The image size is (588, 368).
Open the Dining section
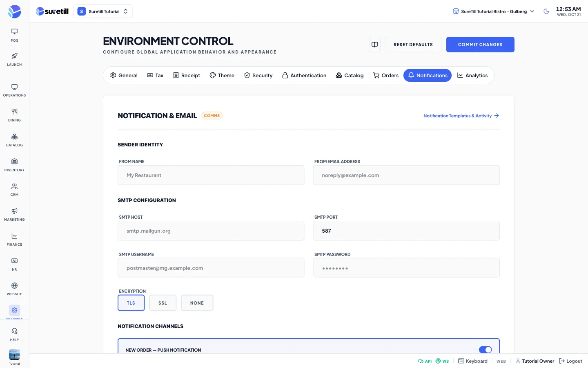click(x=14, y=115)
